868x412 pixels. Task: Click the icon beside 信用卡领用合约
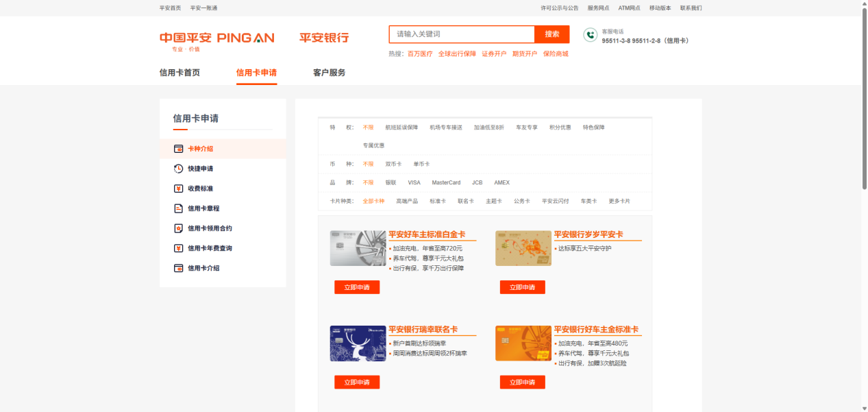pyautogui.click(x=178, y=228)
